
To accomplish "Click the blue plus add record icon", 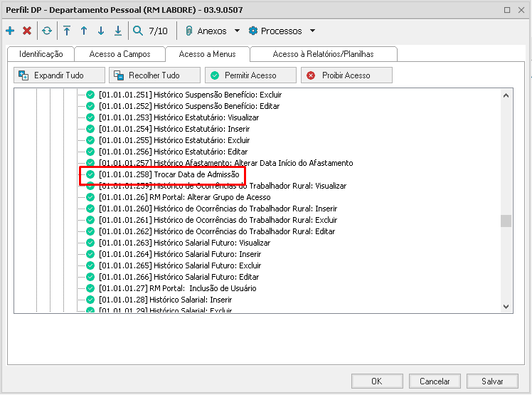I will [x=10, y=31].
